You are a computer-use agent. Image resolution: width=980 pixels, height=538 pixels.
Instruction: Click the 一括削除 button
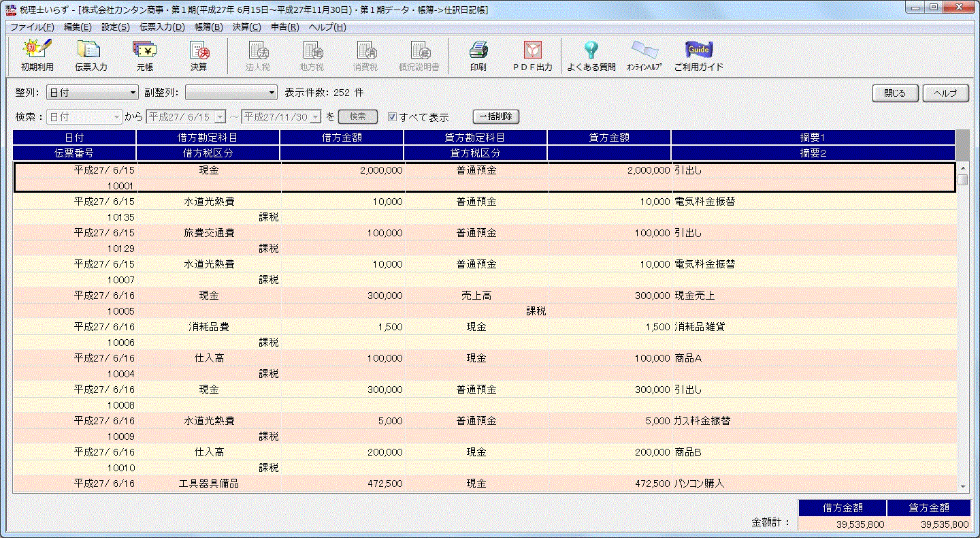pos(495,116)
